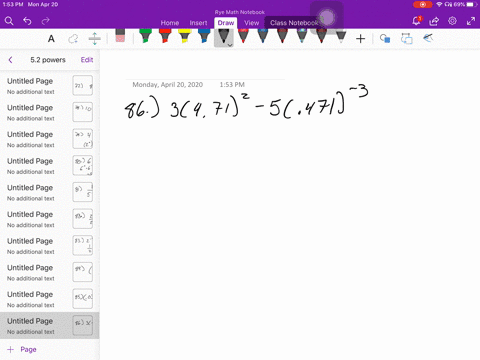Screen dimensions: 480x360
Task: Tap Edit in page list
Action: [x=87, y=60]
